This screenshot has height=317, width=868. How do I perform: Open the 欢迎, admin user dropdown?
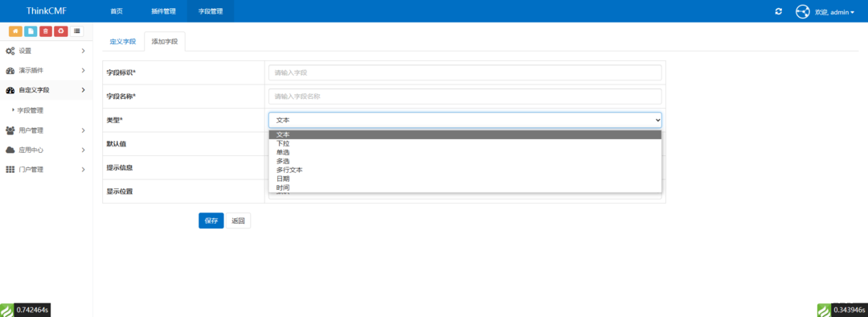click(x=834, y=12)
